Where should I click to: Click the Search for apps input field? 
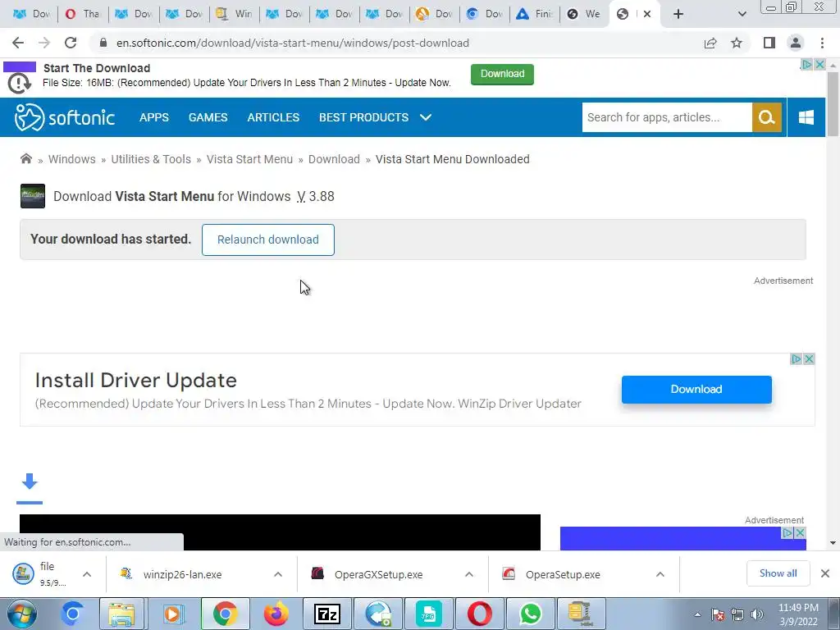(x=667, y=117)
